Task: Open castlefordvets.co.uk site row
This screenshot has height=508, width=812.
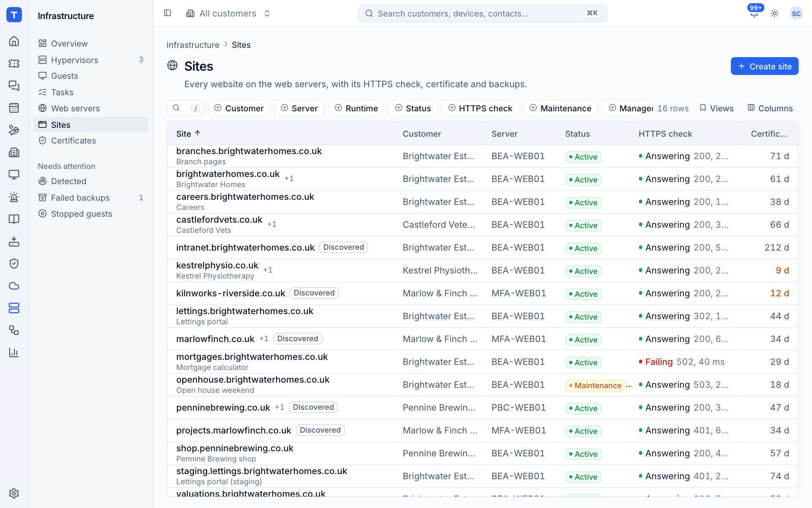Action: pos(483,225)
